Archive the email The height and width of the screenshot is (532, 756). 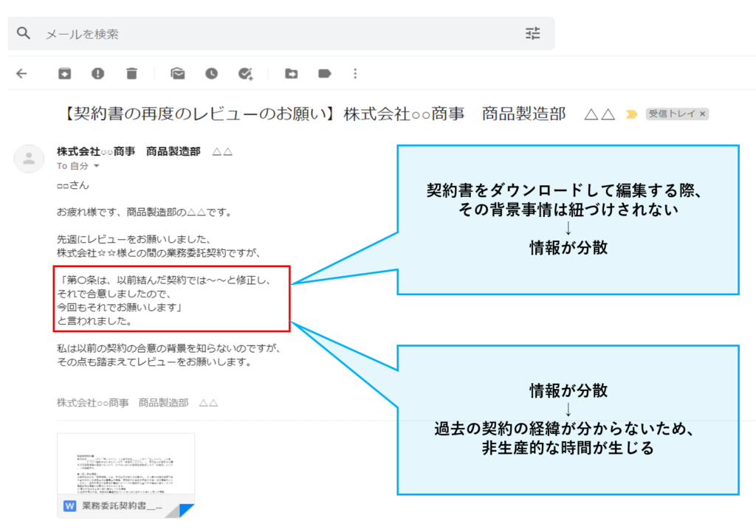pos(63,74)
